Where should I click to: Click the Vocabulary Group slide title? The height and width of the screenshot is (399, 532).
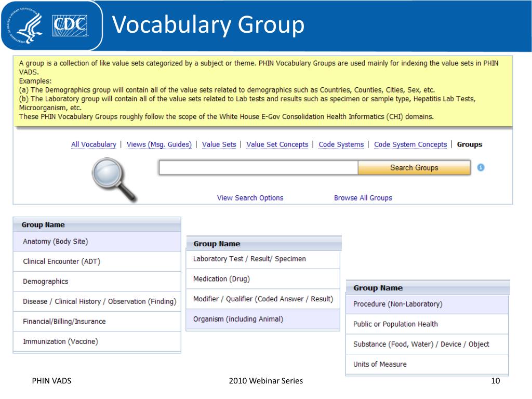pos(208,25)
